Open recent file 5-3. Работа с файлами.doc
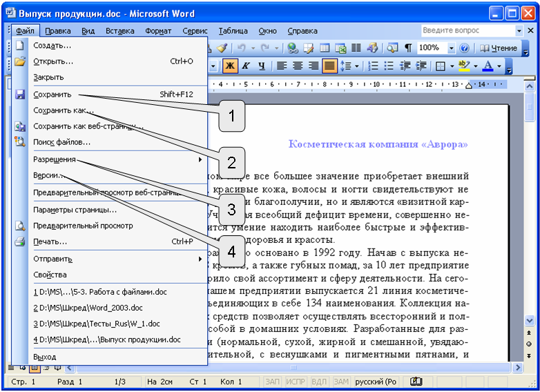The image size is (540, 392). (x=110, y=292)
